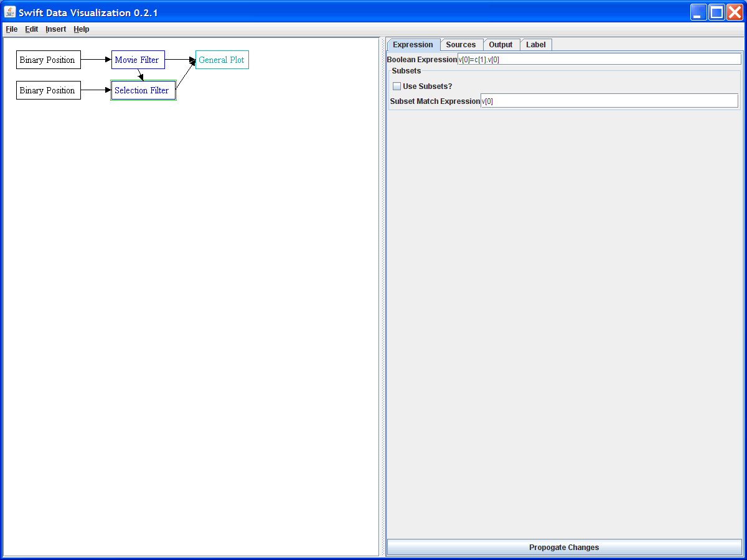
Task: Select the General Plot node
Action: click(222, 60)
